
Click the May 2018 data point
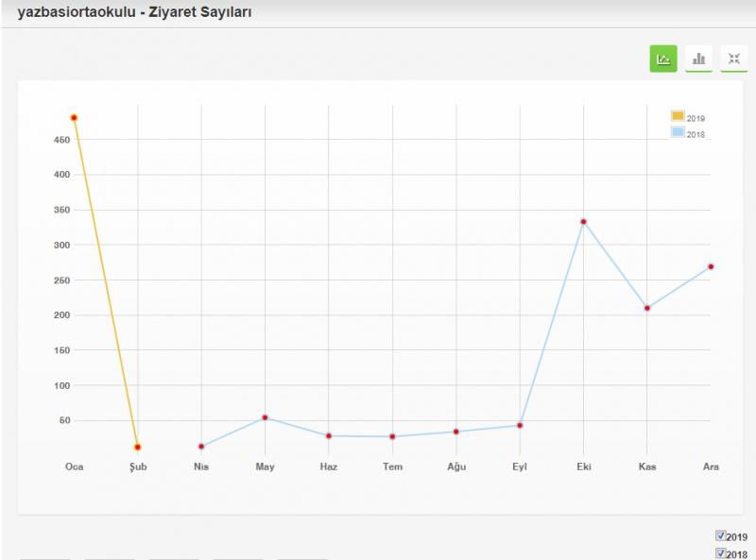266,417
